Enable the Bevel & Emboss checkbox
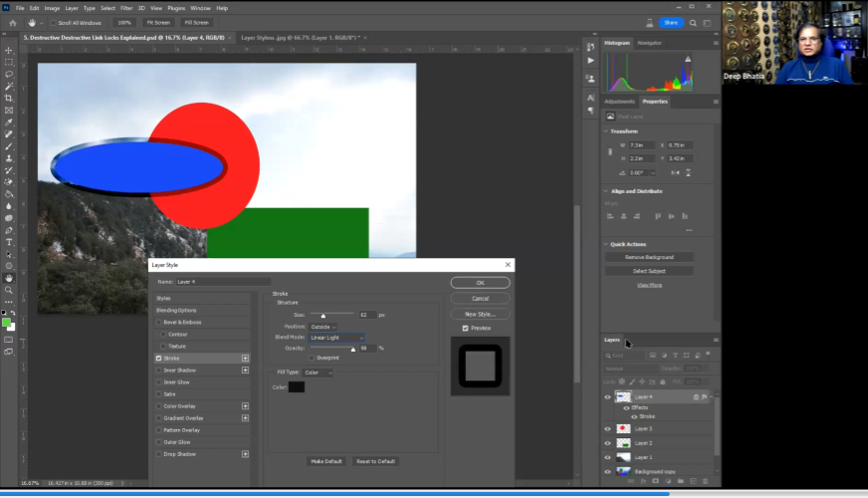The width and height of the screenshot is (868, 498). pyautogui.click(x=159, y=322)
